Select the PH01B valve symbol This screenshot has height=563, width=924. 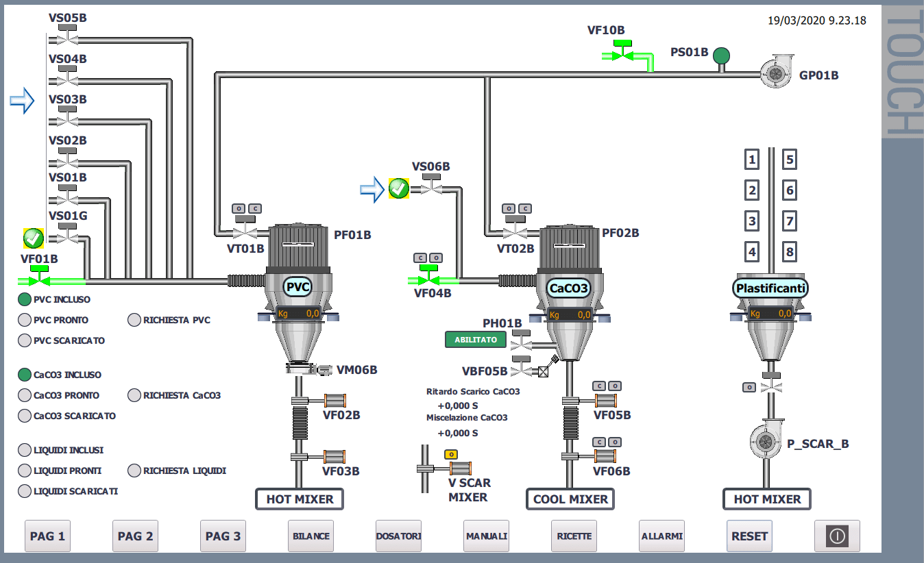(522, 340)
